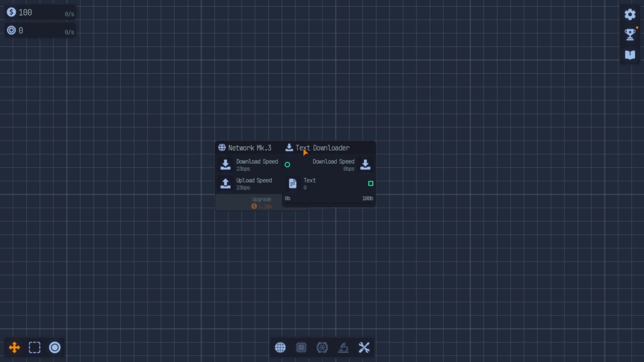This screenshot has width=644, height=362.
Task: Click the Network Mk.3 node header
Action: click(x=250, y=148)
